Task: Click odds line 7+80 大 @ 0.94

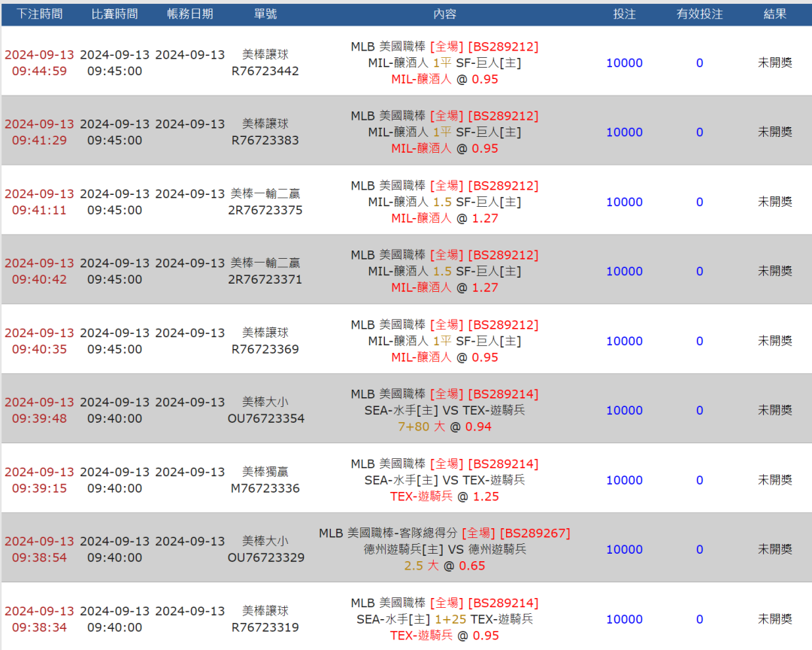Action: (444, 427)
